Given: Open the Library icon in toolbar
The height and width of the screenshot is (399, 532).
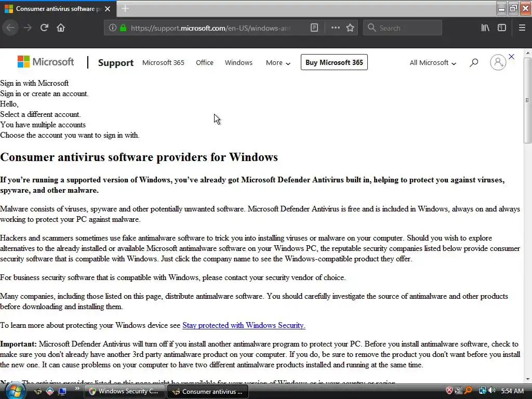Looking at the screenshot, I should click(x=485, y=28).
